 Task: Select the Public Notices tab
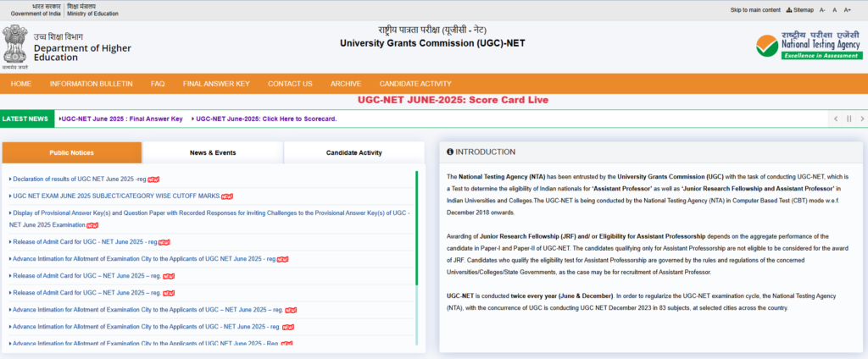pyautogui.click(x=72, y=152)
